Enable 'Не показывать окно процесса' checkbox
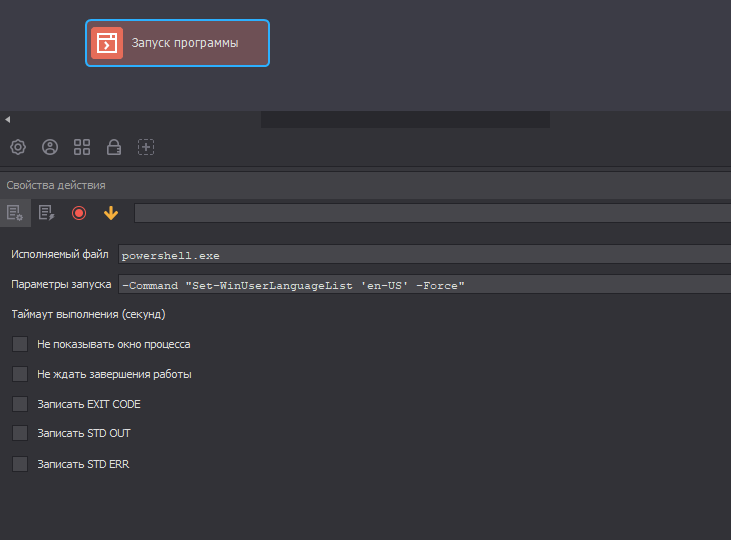This screenshot has height=540, width=731. (x=20, y=344)
